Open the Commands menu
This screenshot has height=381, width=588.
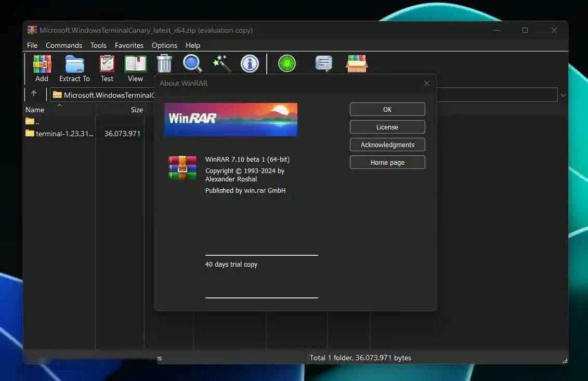tap(64, 45)
